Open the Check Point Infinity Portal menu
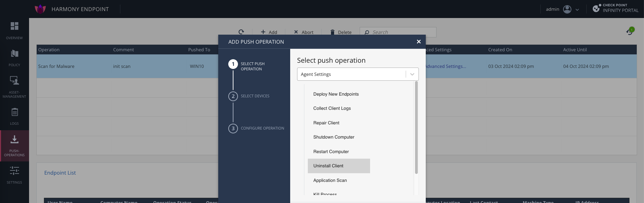The height and width of the screenshot is (203, 644). [616, 8]
